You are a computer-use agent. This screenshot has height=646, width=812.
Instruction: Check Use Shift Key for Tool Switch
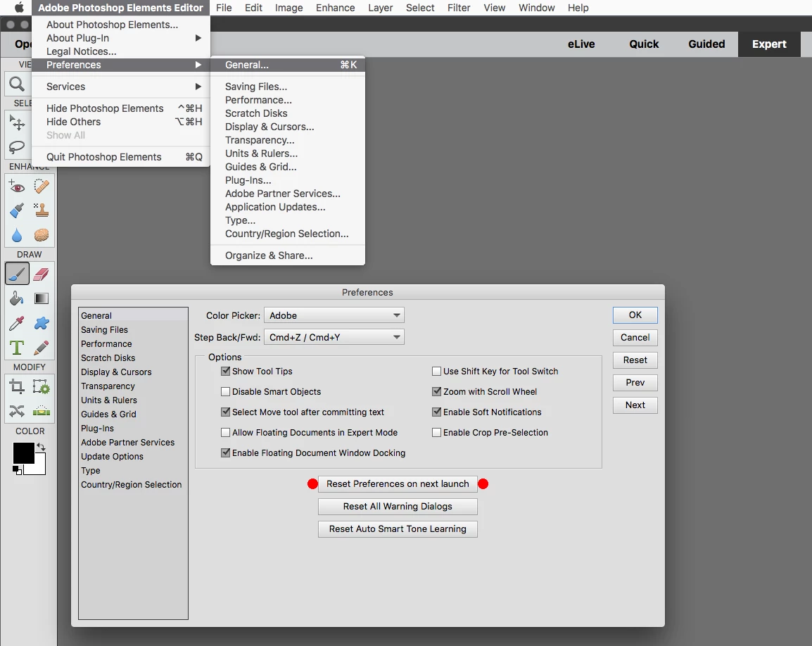coord(436,371)
